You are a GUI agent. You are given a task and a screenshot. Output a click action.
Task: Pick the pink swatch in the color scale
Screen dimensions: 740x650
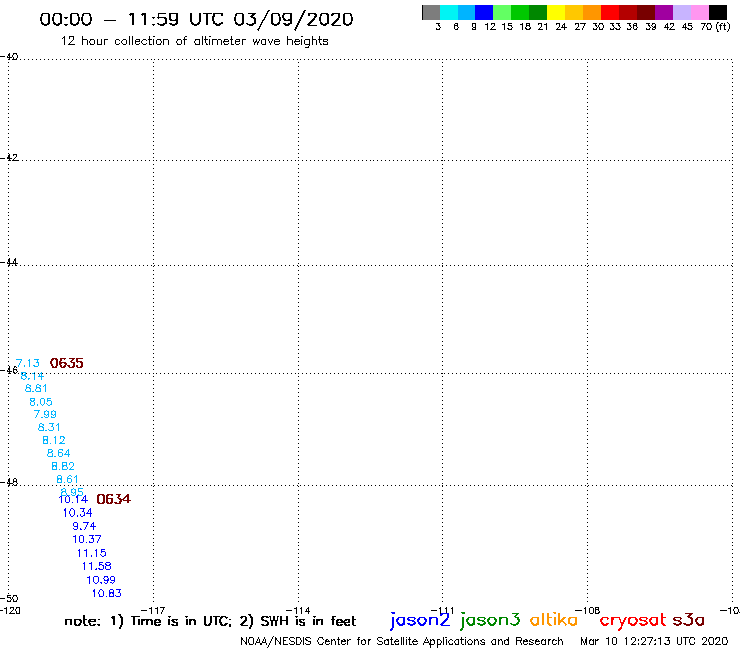(x=699, y=12)
